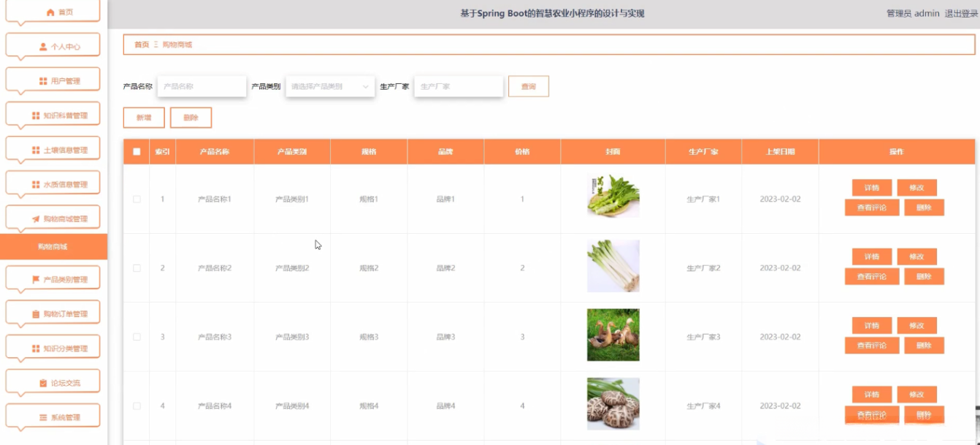This screenshot has width=980, height=445.
Task: Tick the checkbox beside 产品名称3
Action: click(135, 336)
